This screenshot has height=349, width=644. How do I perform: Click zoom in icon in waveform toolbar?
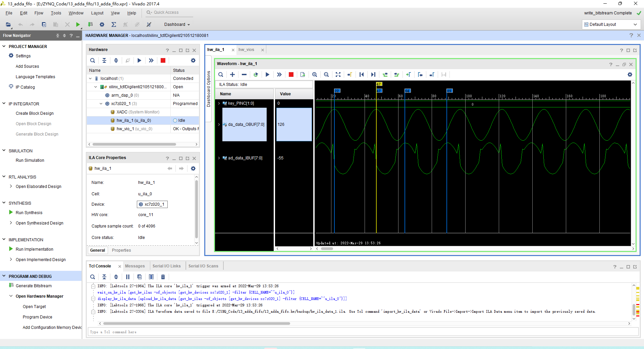click(315, 74)
